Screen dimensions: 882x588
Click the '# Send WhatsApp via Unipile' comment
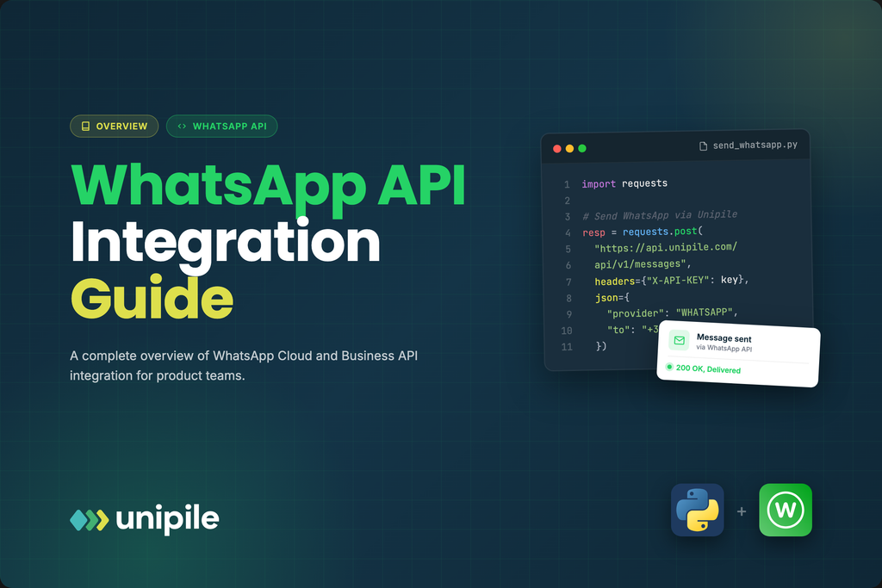pyautogui.click(x=660, y=215)
